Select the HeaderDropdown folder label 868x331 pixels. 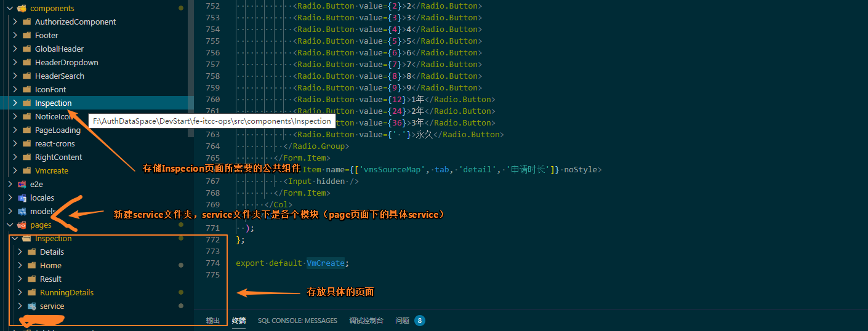click(x=66, y=62)
